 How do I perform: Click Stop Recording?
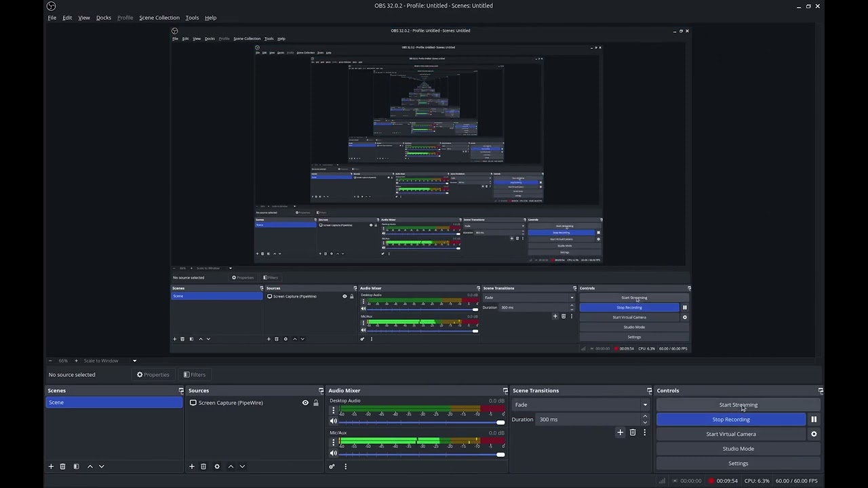click(x=731, y=420)
